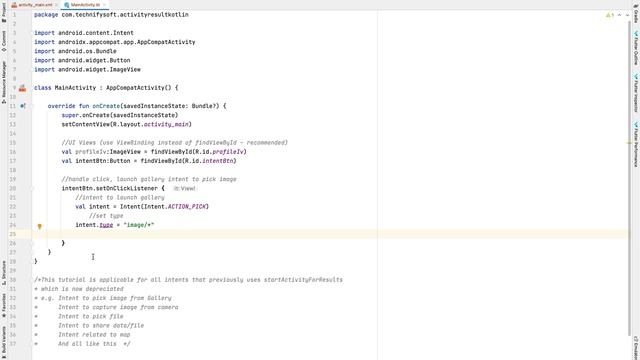Click 'super.onCreate(savedInstanceState)' line
Image resolution: width=640 pixels, height=360 pixels.
point(120,115)
